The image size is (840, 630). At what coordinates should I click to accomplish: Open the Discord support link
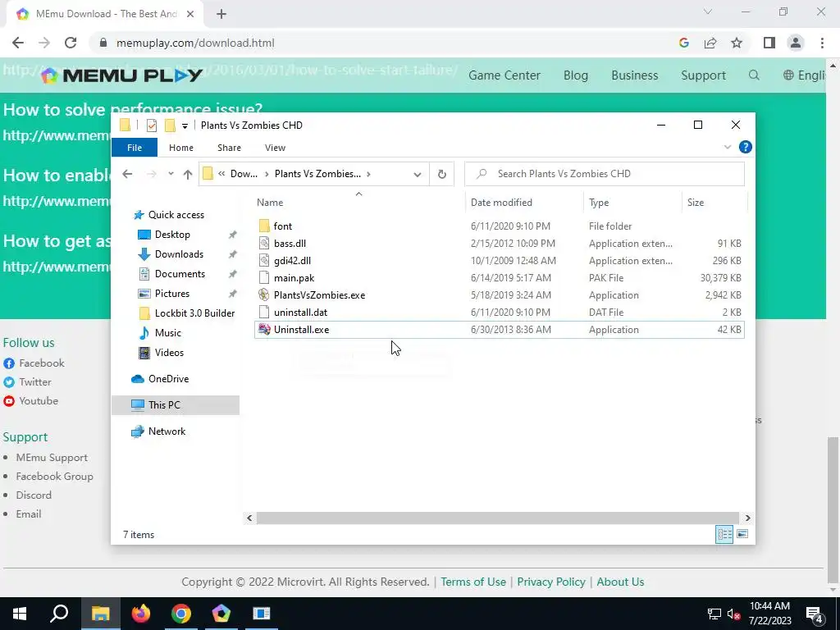(34, 495)
